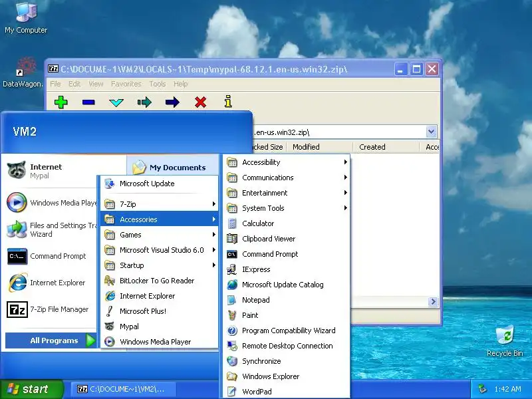
Task: Open the Tools menu in 7-Zip
Action: tap(158, 84)
